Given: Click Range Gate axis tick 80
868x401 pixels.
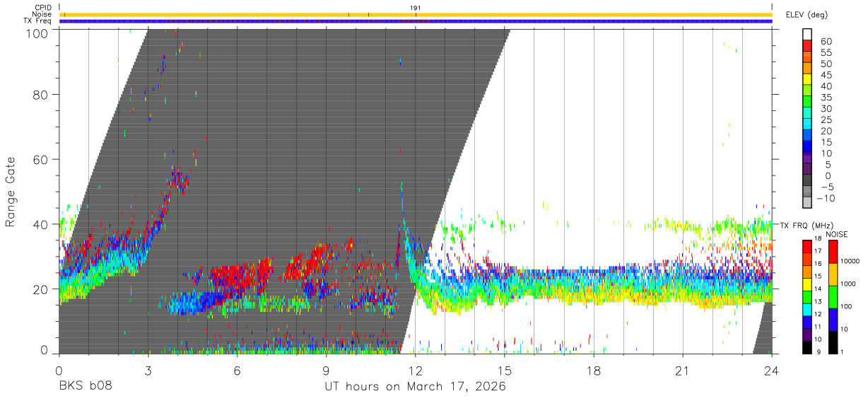Looking at the screenshot, I should click(x=41, y=94).
